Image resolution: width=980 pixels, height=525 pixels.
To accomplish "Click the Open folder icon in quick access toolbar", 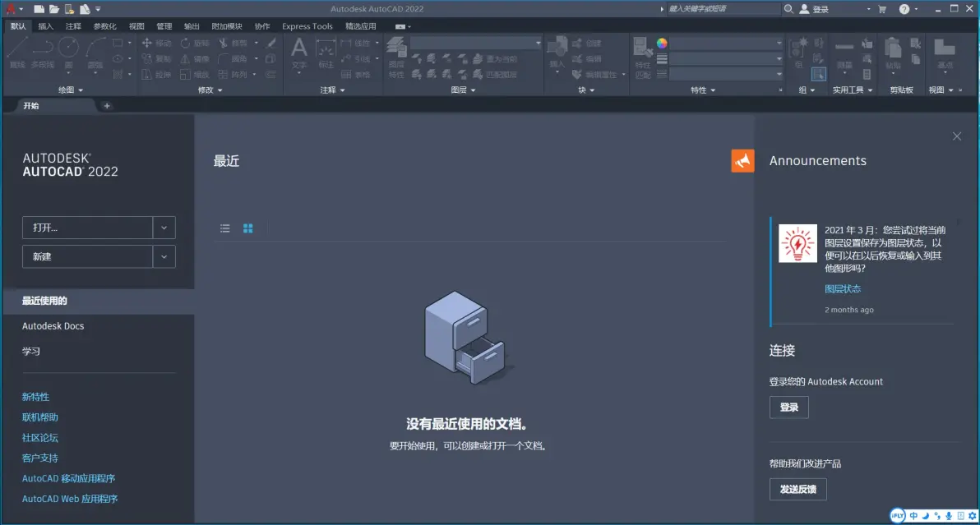I will (x=54, y=9).
